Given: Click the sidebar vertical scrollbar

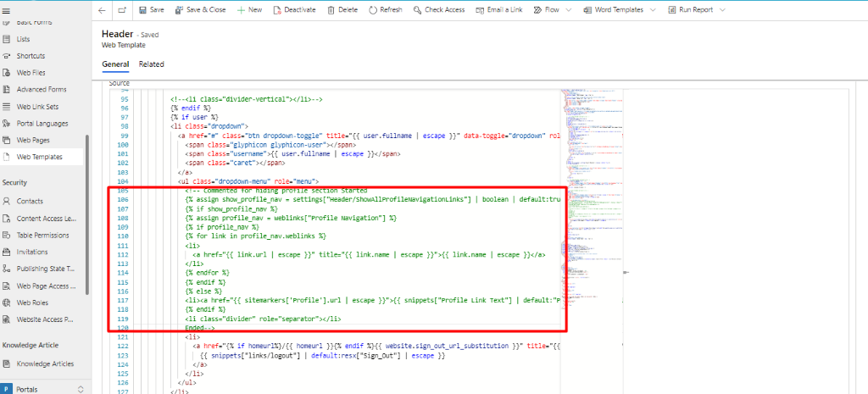Looking at the screenshot, I should pos(86,216).
